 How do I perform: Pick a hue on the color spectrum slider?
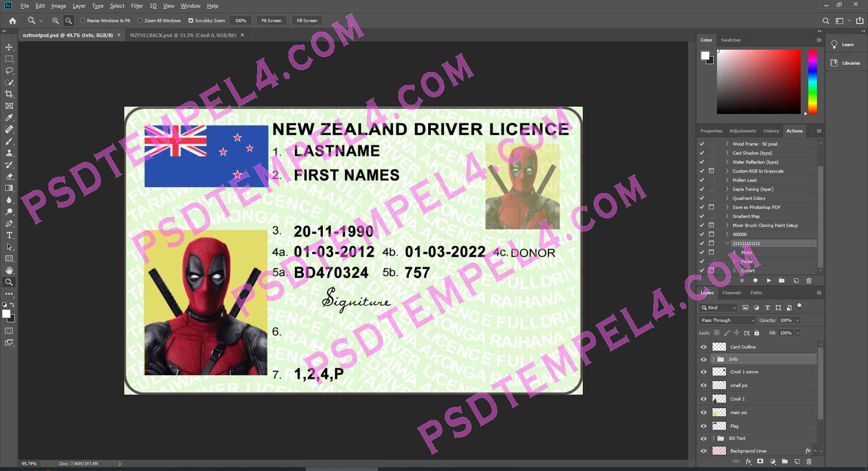(x=812, y=81)
